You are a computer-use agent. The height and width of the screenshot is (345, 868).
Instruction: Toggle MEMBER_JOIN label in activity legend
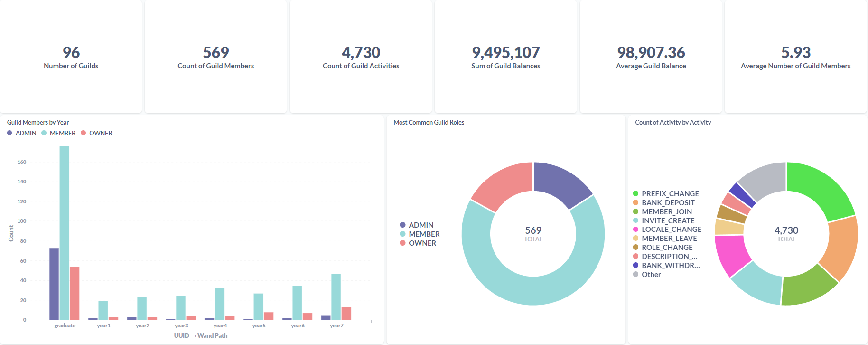[x=666, y=212]
